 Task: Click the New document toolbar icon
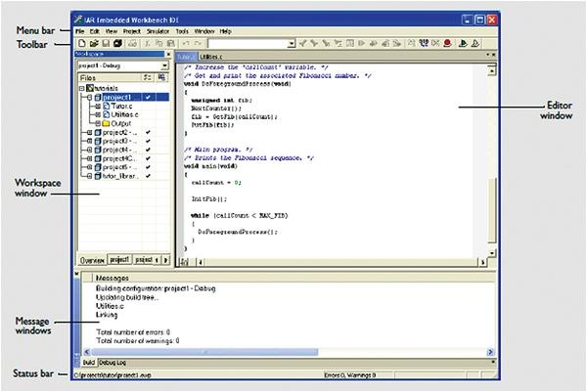click(81, 44)
